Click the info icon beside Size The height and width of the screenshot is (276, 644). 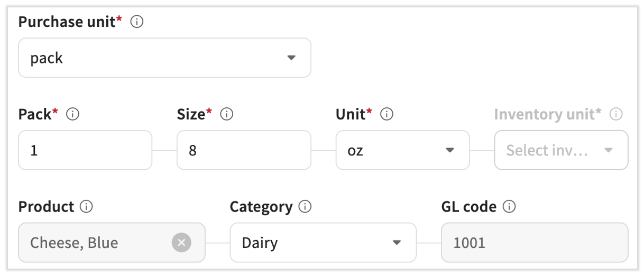coord(227,114)
